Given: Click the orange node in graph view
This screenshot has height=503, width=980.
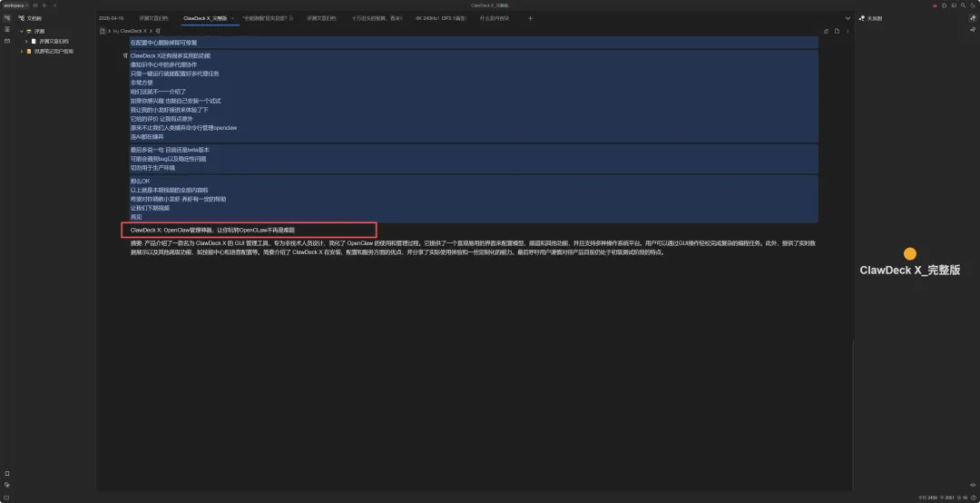Looking at the screenshot, I should tap(910, 254).
